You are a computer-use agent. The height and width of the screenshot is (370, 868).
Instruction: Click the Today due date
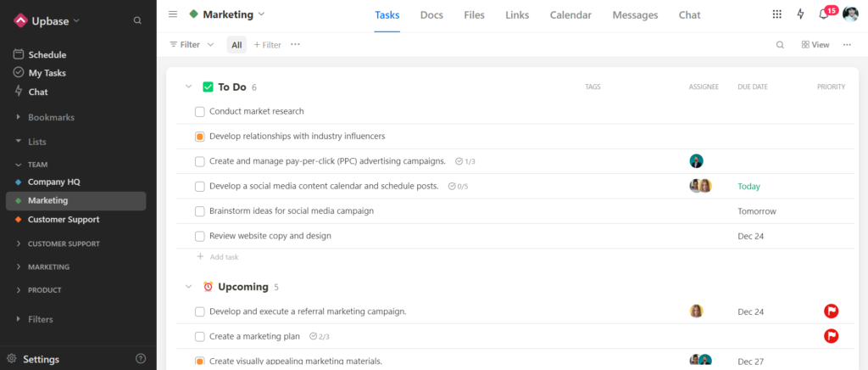click(x=749, y=186)
